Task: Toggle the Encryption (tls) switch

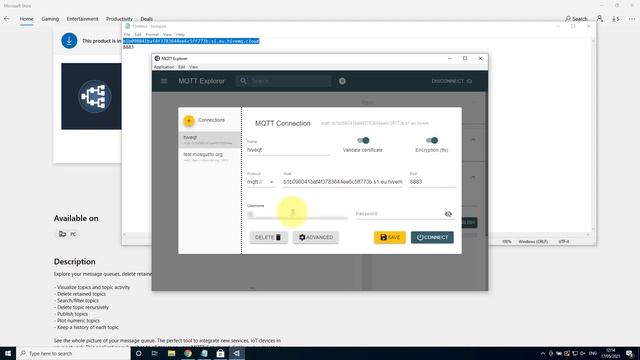Action: (x=432, y=140)
